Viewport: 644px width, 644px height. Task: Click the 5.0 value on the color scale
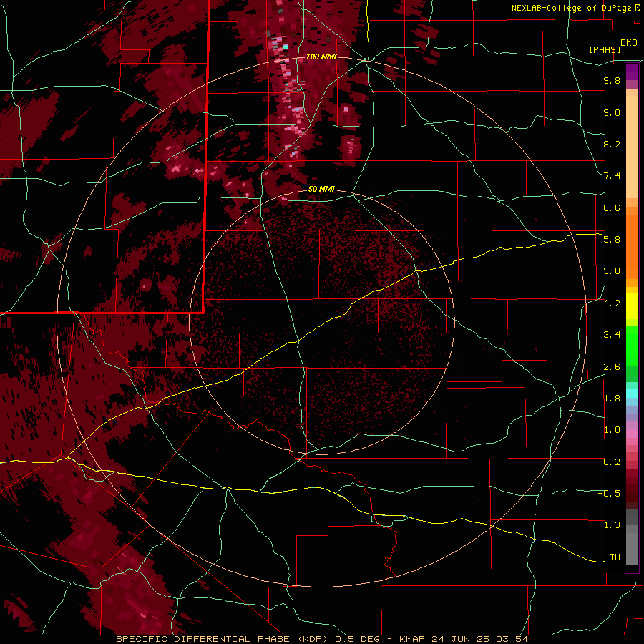(x=612, y=271)
